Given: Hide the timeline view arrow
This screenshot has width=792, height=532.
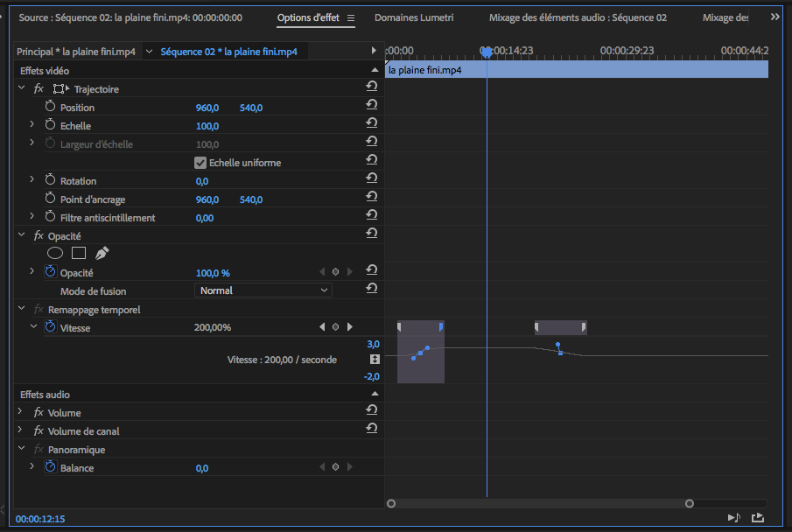Looking at the screenshot, I should coord(374,51).
